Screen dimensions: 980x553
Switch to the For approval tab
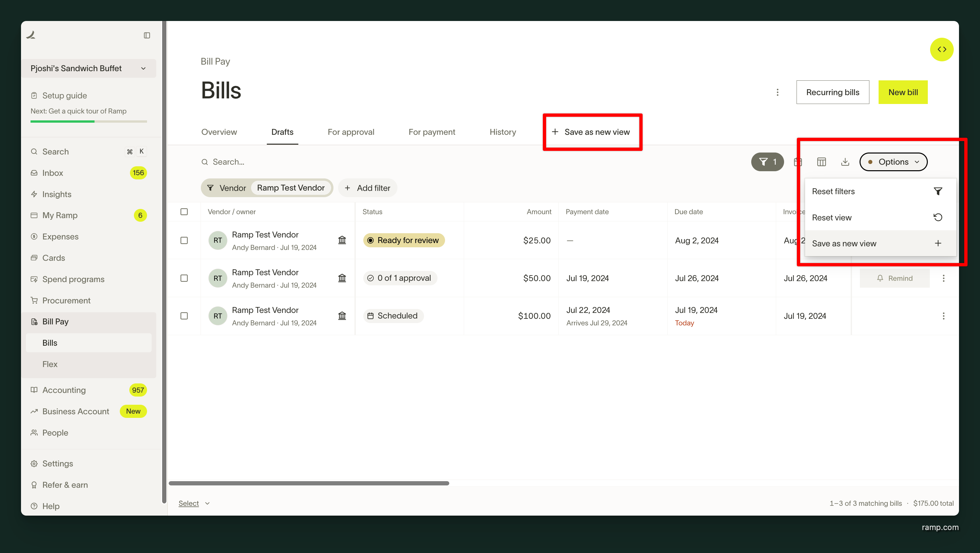coord(351,132)
